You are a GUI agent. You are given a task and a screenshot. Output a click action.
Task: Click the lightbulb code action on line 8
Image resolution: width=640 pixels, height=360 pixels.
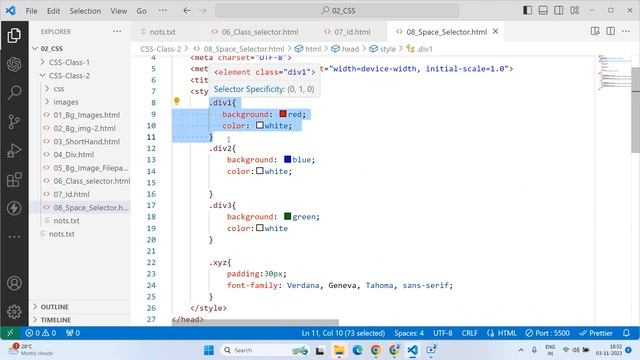click(177, 101)
